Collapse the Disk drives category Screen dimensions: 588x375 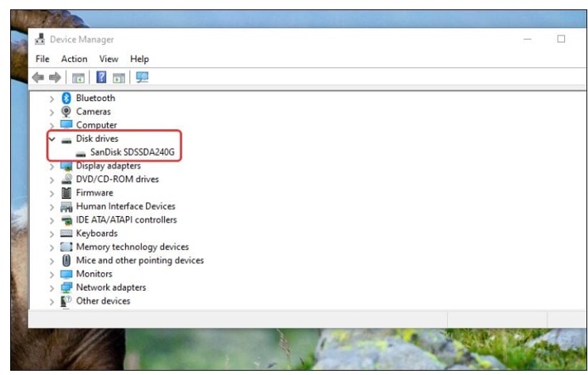tap(52, 139)
